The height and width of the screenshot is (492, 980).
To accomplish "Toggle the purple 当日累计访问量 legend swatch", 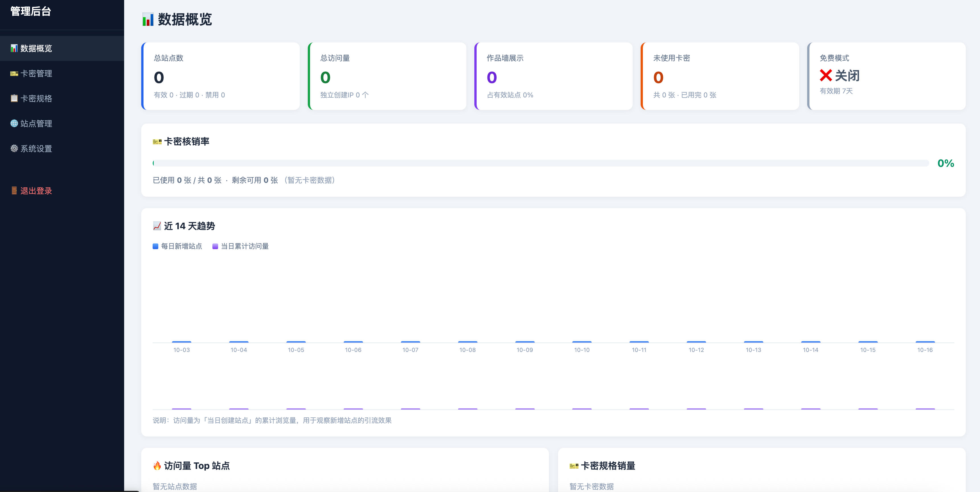I will 215,246.
